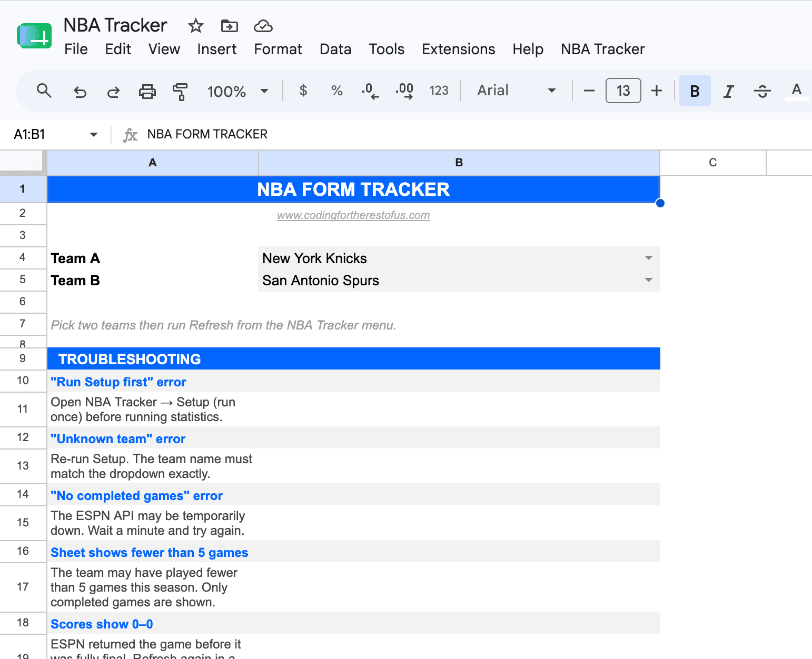Click the selection fill handle dot

point(660,203)
